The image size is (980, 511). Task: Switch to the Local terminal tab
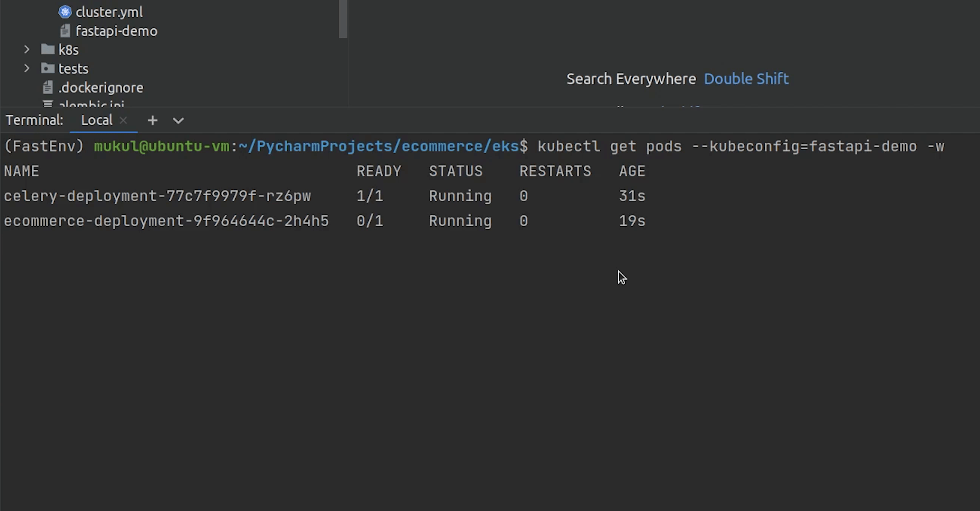pyautogui.click(x=97, y=120)
